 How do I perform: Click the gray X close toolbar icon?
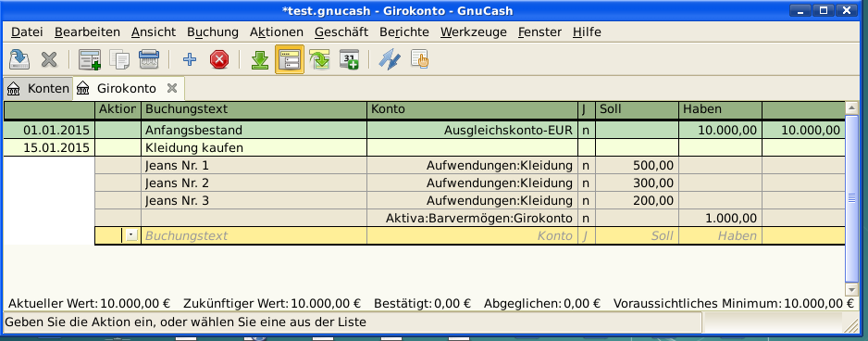click(49, 59)
